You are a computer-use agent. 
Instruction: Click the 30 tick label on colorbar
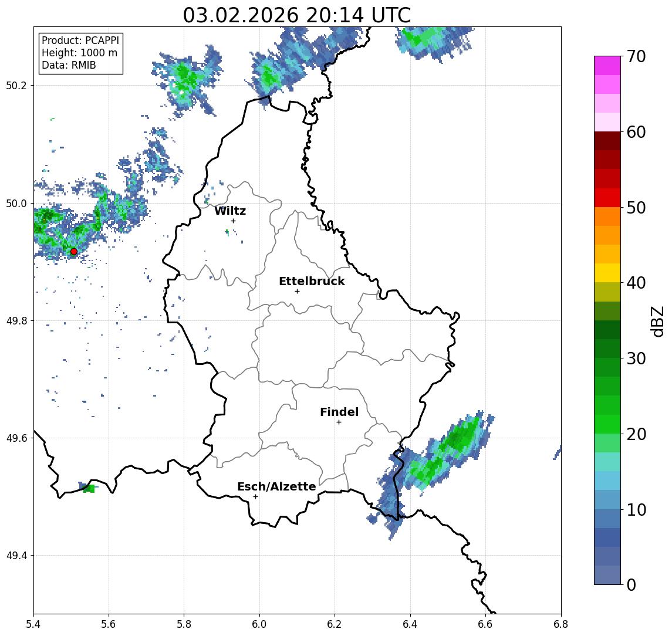tap(636, 358)
